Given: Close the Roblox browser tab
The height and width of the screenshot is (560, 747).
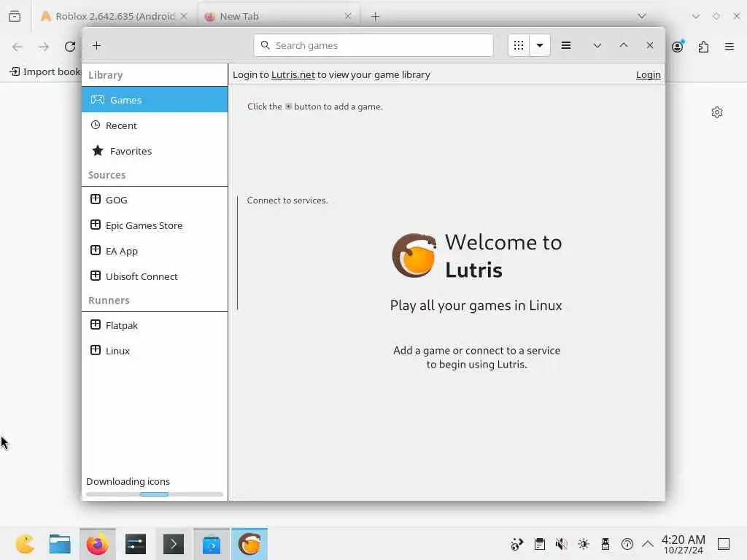Looking at the screenshot, I should (184, 16).
